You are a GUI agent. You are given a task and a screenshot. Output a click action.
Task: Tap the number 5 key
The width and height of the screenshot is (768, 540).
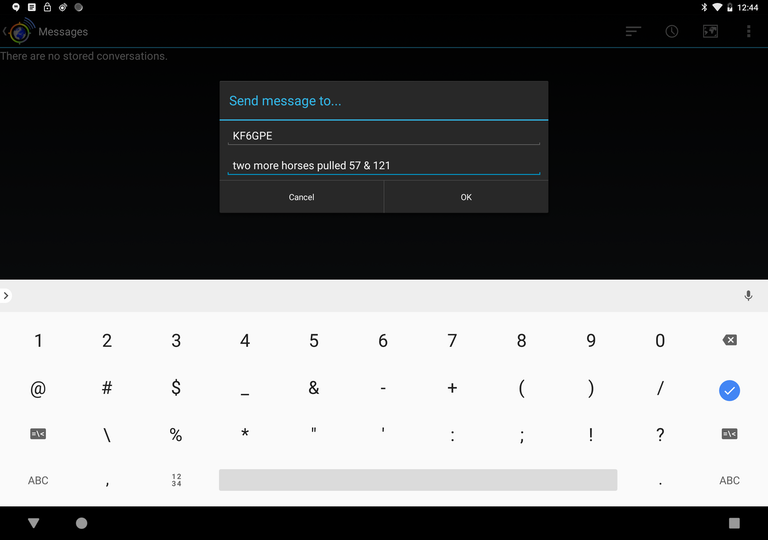pos(314,341)
